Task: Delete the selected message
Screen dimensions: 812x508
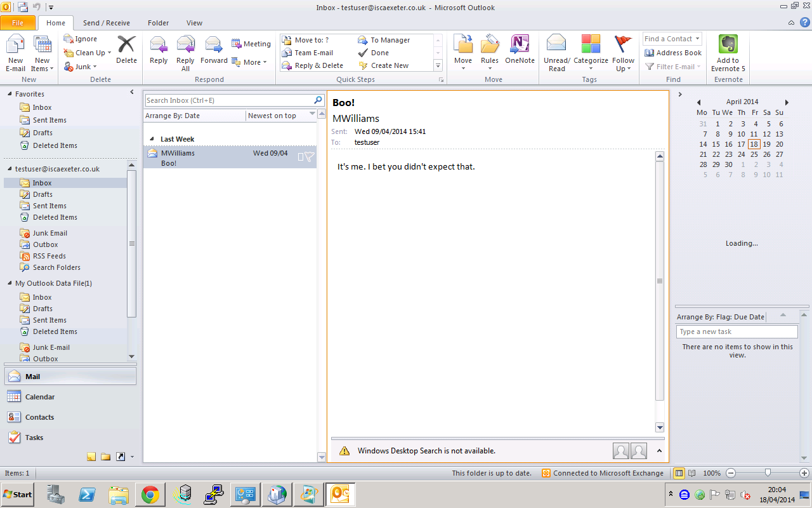Action: click(x=126, y=50)
